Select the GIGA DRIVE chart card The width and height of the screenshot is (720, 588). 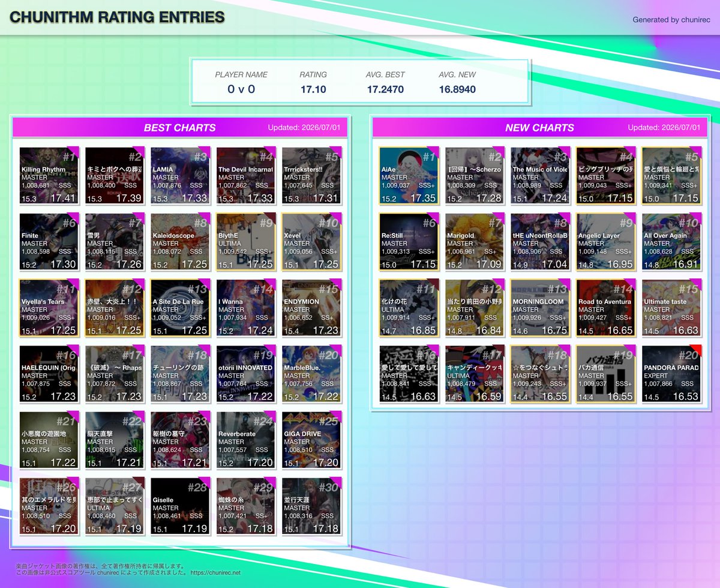(x=311, y=439)
